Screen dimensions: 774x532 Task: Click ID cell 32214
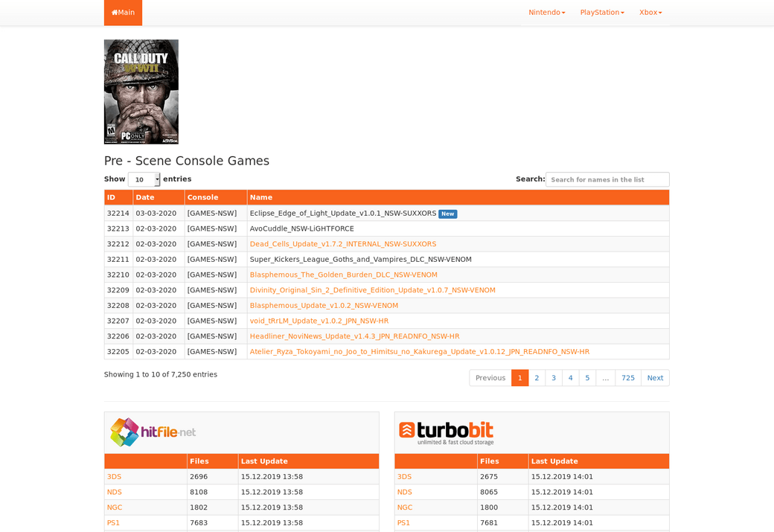pos(118,214)
